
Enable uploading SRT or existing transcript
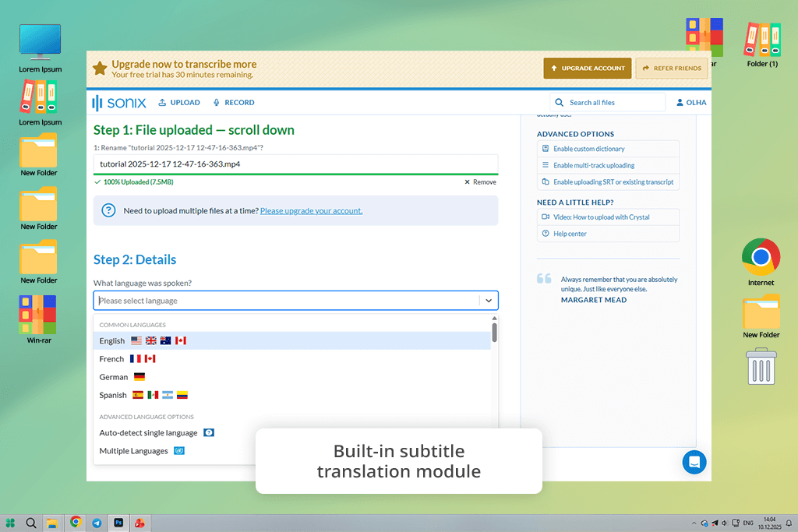click(x=608, y=182)
